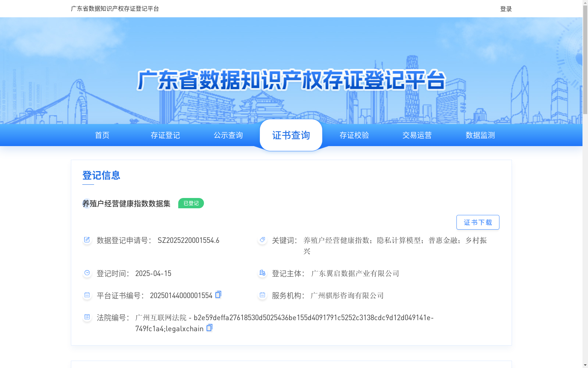Copy the court number hash value
This screenshot has width=588, height=368.
point(209,328)
